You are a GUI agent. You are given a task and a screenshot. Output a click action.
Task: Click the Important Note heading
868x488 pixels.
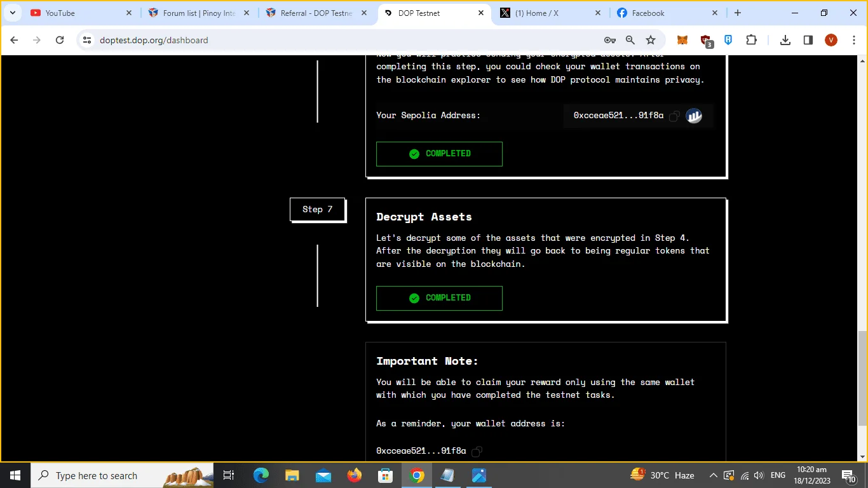(427, 361)
